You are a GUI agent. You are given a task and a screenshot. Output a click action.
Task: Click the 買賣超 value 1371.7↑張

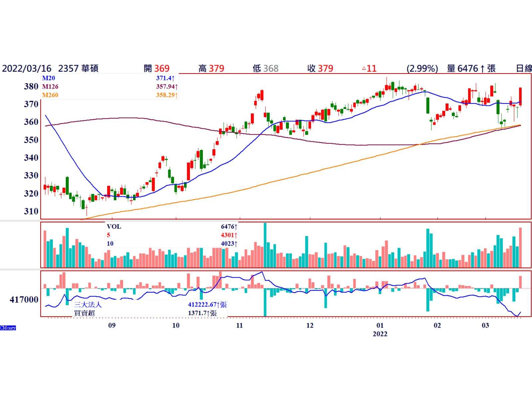tap(202, 313)
